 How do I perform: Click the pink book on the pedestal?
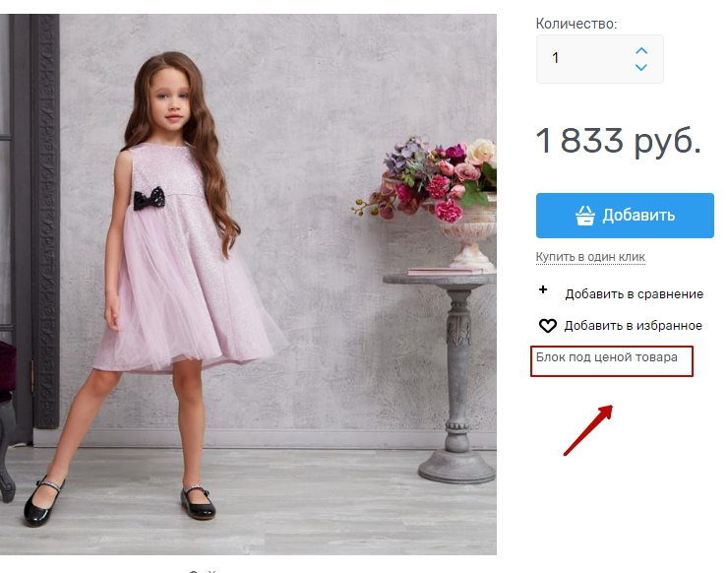(445, 269)
